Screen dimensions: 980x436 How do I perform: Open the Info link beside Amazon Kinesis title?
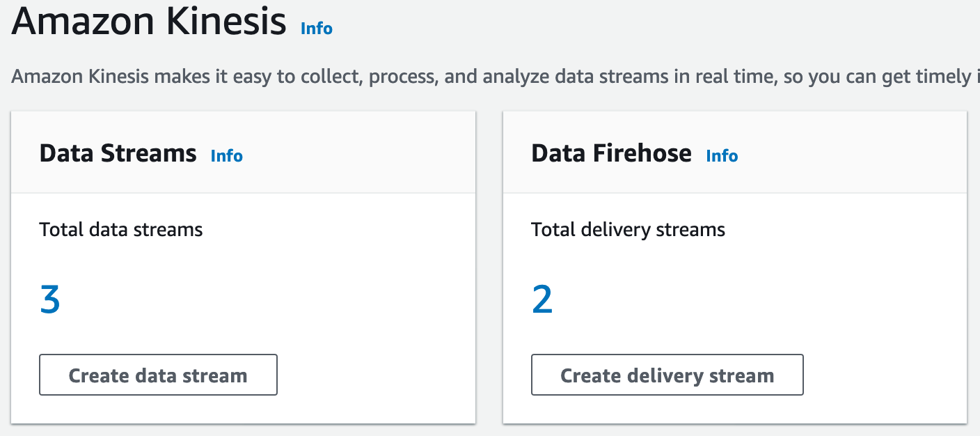click(x=316, y=29)
